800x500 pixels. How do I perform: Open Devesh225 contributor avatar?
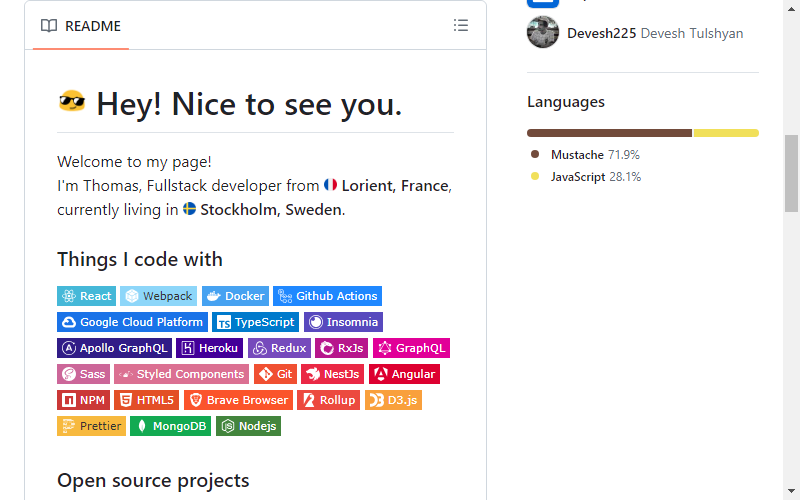coord(543,32)
